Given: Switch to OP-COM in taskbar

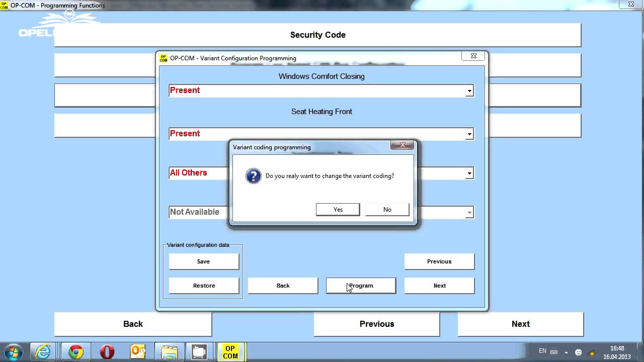Looking at the screenshot, I should pos(230,352).
